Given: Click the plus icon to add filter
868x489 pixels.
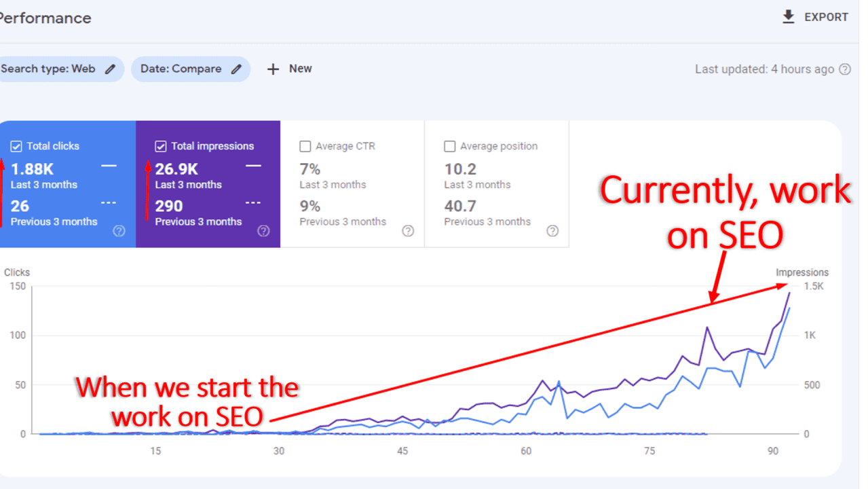Looking at the screenshot, I should 273,69.
